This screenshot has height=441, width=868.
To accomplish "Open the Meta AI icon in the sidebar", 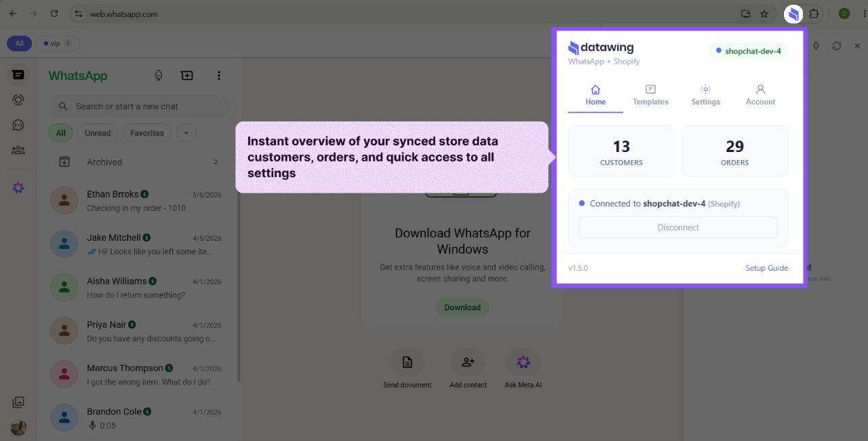I will tap(18, 188).
